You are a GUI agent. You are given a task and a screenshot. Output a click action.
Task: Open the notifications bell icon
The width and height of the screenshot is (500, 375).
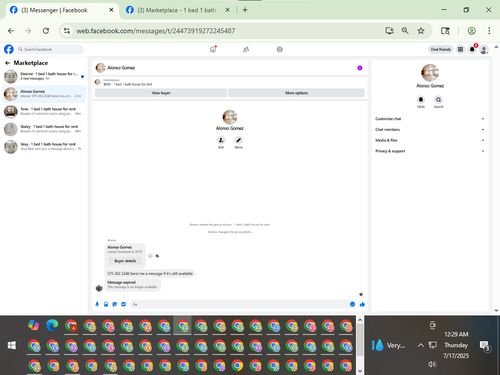[472, 49]
